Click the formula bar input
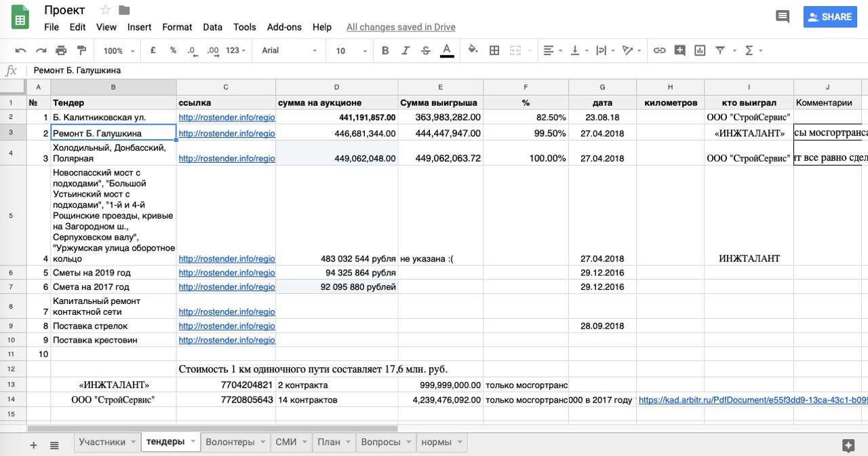 [x=448, y=71]
